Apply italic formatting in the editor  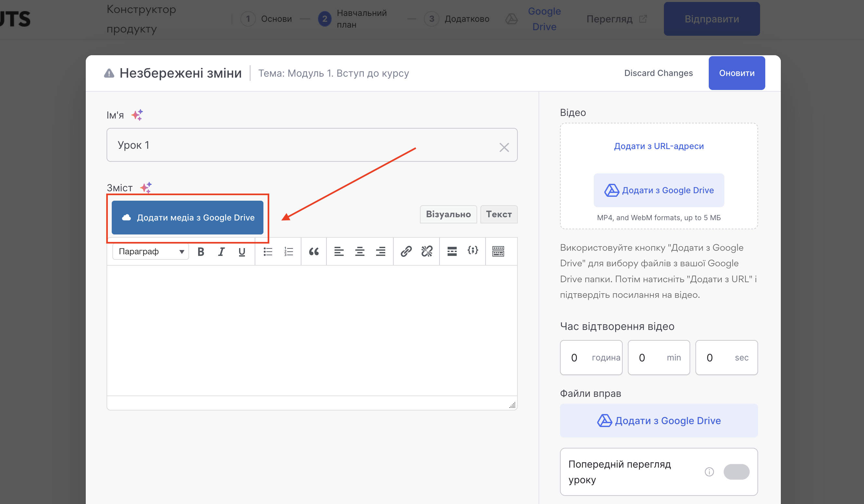pos(221,252)
